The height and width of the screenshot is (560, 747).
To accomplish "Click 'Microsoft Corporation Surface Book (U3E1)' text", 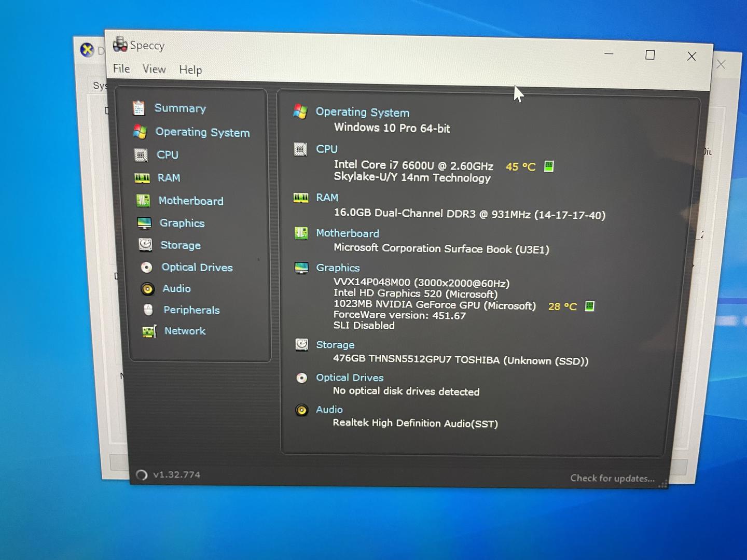I will 441,249.
